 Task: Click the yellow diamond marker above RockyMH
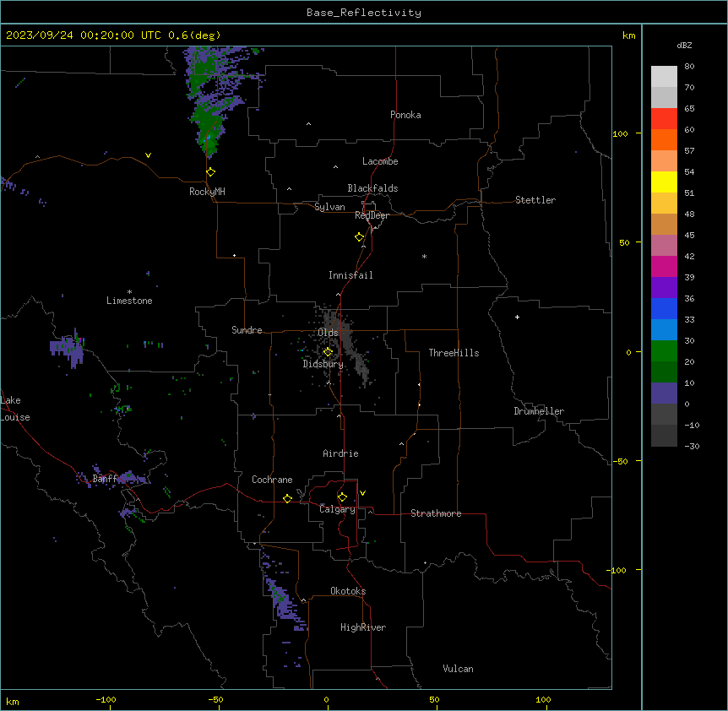(211, 172)
